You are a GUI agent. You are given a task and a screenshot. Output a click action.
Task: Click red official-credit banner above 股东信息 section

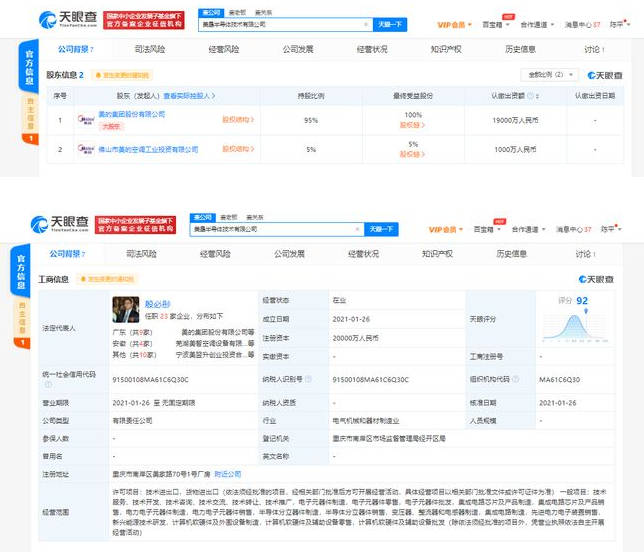pos(143,20)
